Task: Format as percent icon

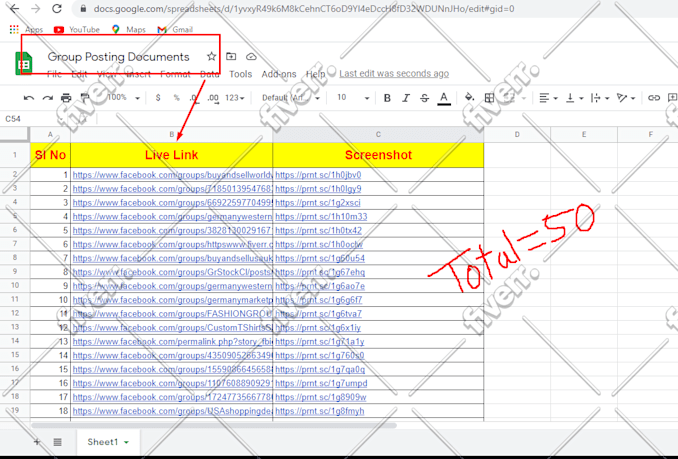Action: coord(176,98)
